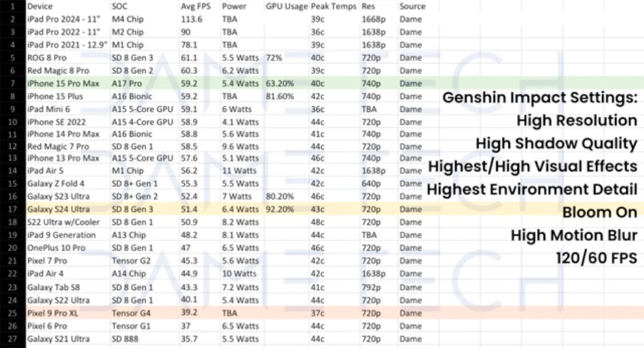Click the 640p resolution cell
644x348 pixels.
tap(372, 183)
